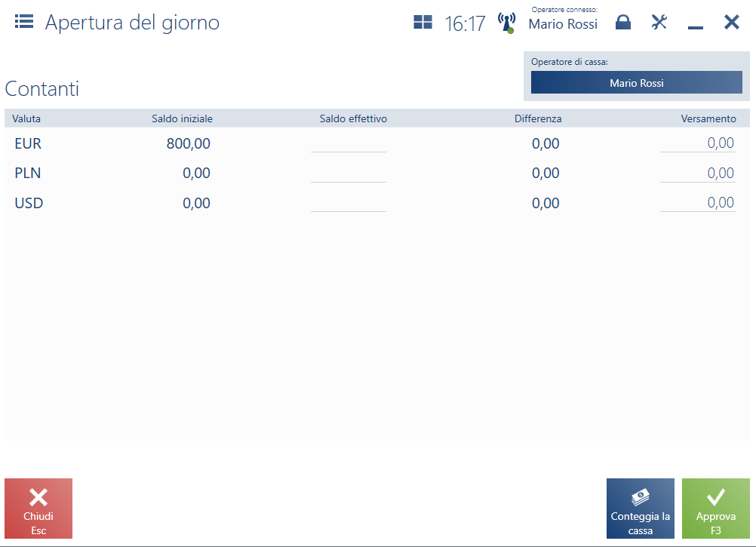
Task: Lock the session with padlock icon
Action: click(623, 22)
